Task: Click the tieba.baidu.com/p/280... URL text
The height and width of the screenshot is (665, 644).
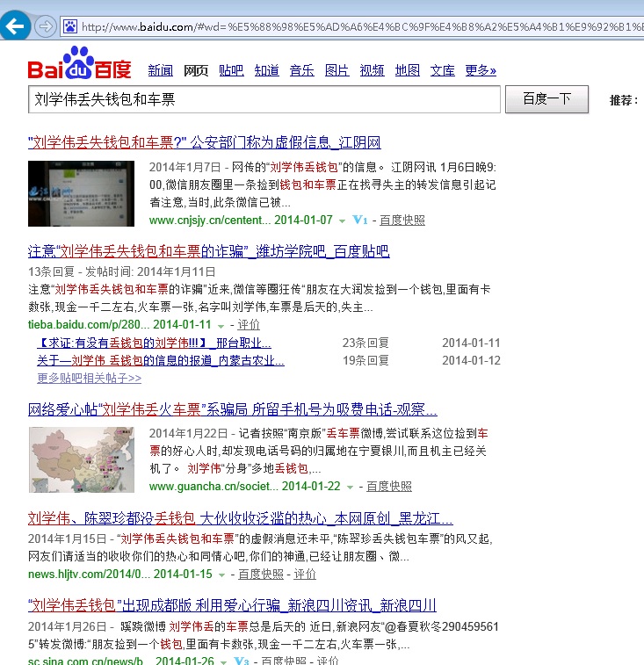Action: (89, 324)
